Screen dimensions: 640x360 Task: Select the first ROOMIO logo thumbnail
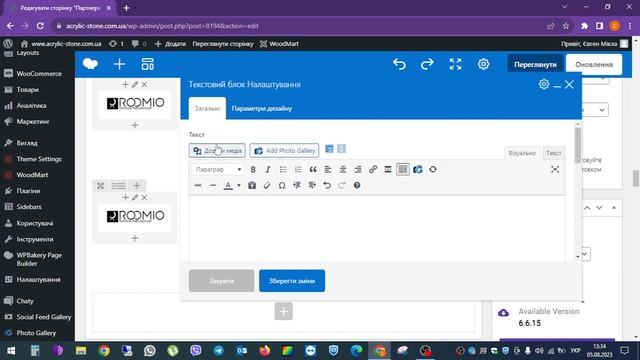click(x=135, y=104)
